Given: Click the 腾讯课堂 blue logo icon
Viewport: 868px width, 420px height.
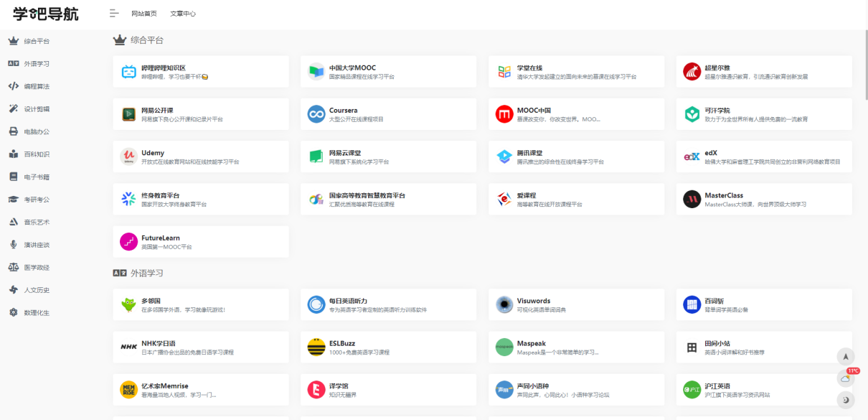Looking at the screenshot, I should [504, 157].
